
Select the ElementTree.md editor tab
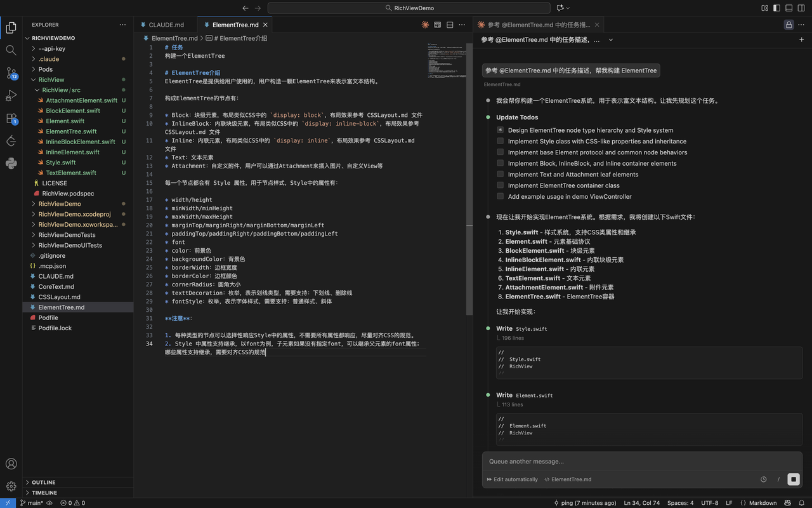point(235,25)
